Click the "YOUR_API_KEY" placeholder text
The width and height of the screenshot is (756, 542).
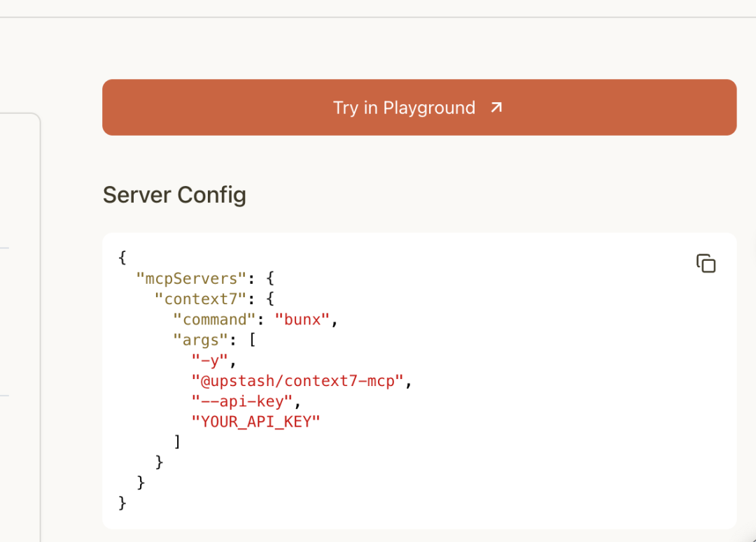pyautogui.click(x=255, y=422)
